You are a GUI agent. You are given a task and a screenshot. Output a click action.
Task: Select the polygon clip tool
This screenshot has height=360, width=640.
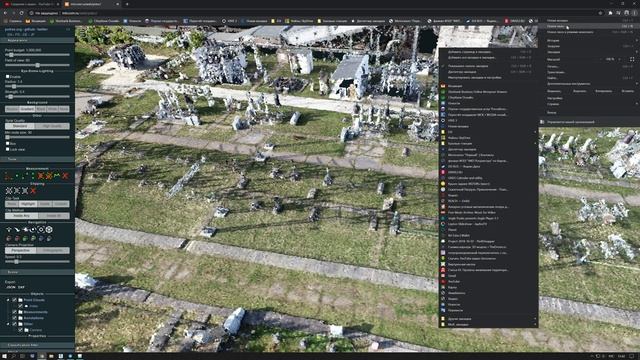[17, 191]
